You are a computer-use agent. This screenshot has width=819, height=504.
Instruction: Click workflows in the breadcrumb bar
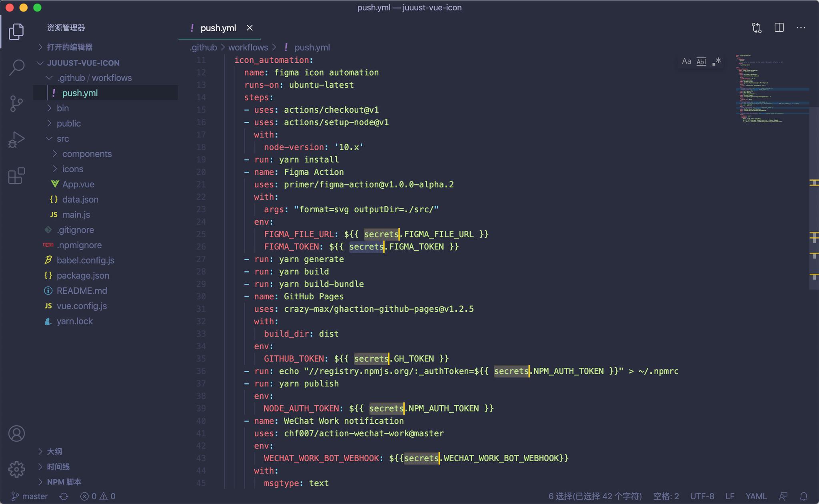pyautogui.click(x=248, y=47)
